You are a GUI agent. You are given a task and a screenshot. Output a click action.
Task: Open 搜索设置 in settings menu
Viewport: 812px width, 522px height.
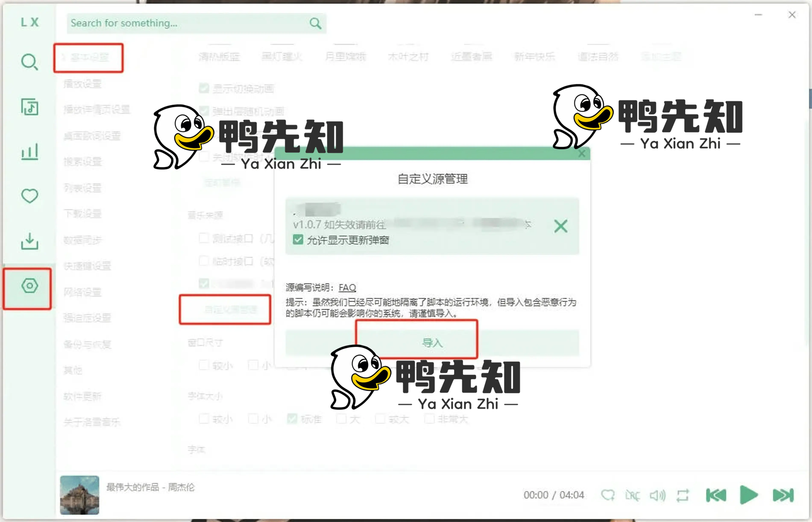(82, 162)
